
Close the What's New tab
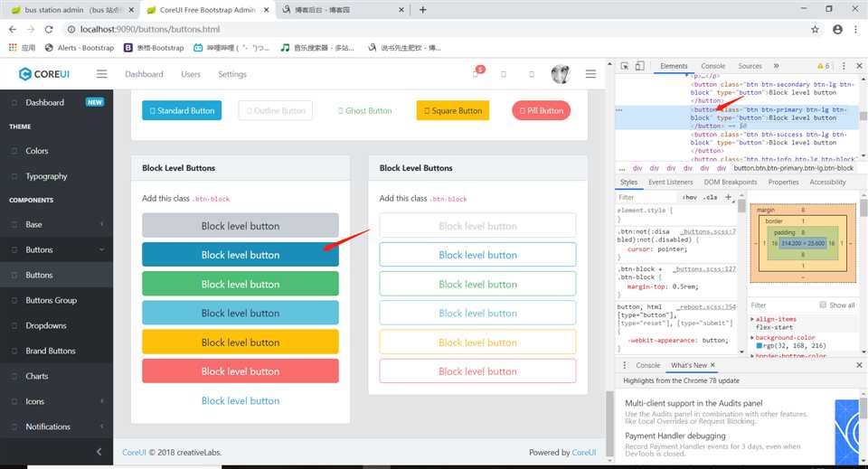(x=712, y=365)
